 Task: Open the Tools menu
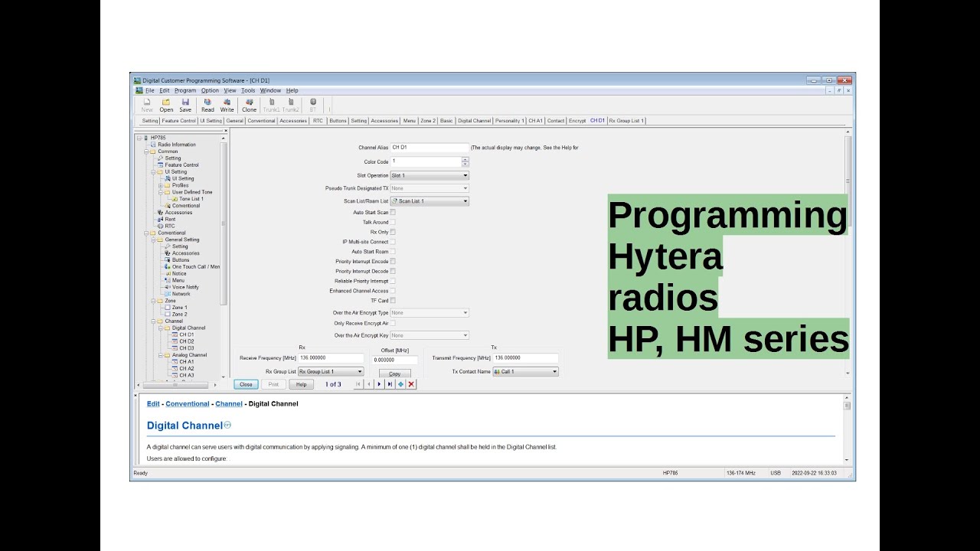point(248,90)
